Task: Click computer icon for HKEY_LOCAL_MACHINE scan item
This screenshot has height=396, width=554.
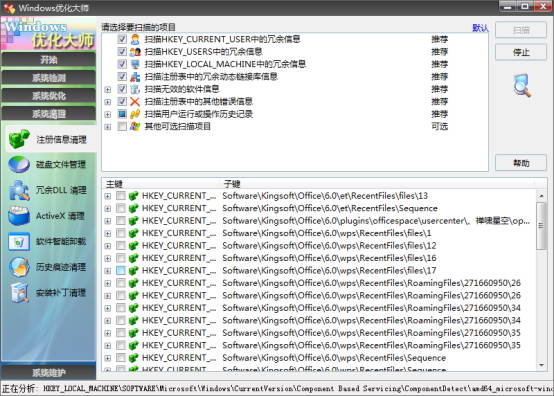Action: click(x=135, y=64)
